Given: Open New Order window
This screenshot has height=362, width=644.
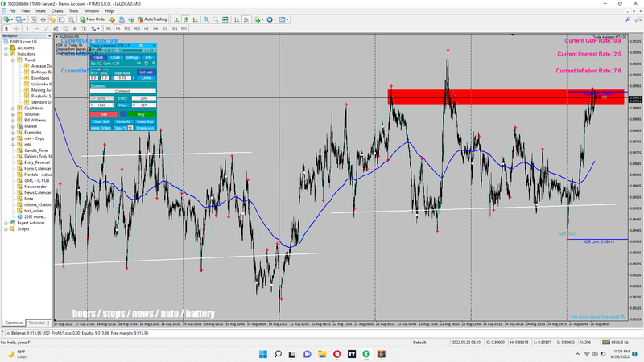Looking at the screenshot, I should point(93,19).
